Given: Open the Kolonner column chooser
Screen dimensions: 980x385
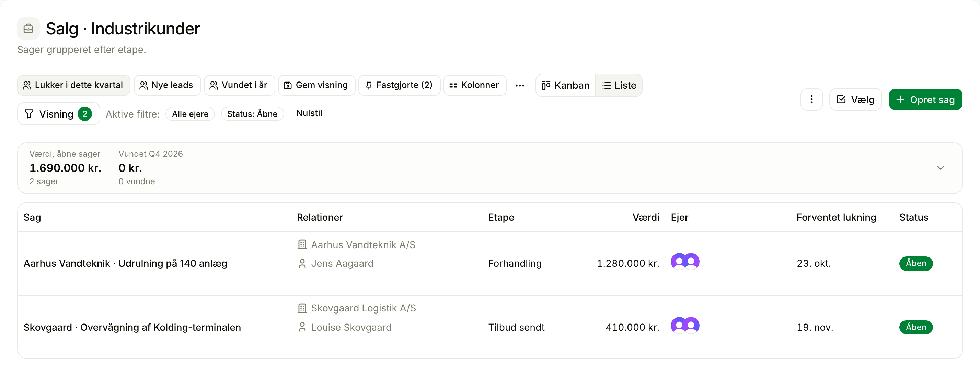Looking at the screenshot, I should [x=474, y=85].
